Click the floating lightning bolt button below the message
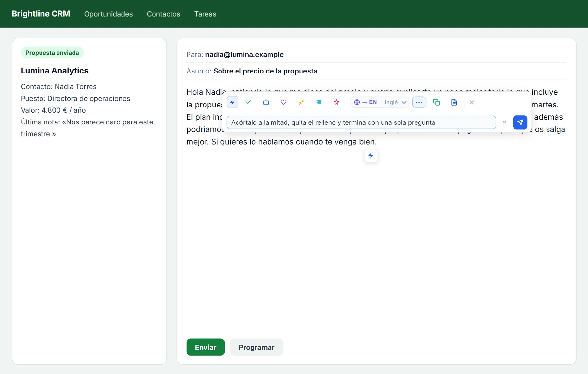The width and height of the screenshot is (588, 374). tap(371, 156)
